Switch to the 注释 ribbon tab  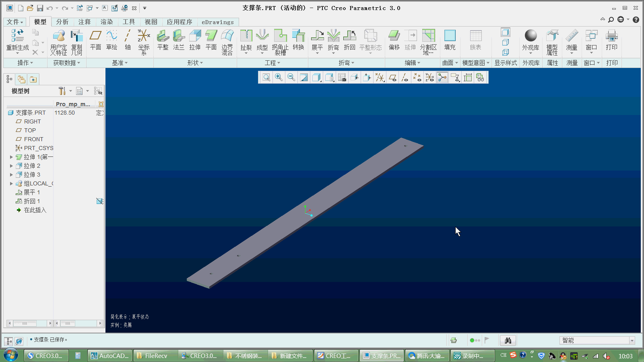[85, 22]
